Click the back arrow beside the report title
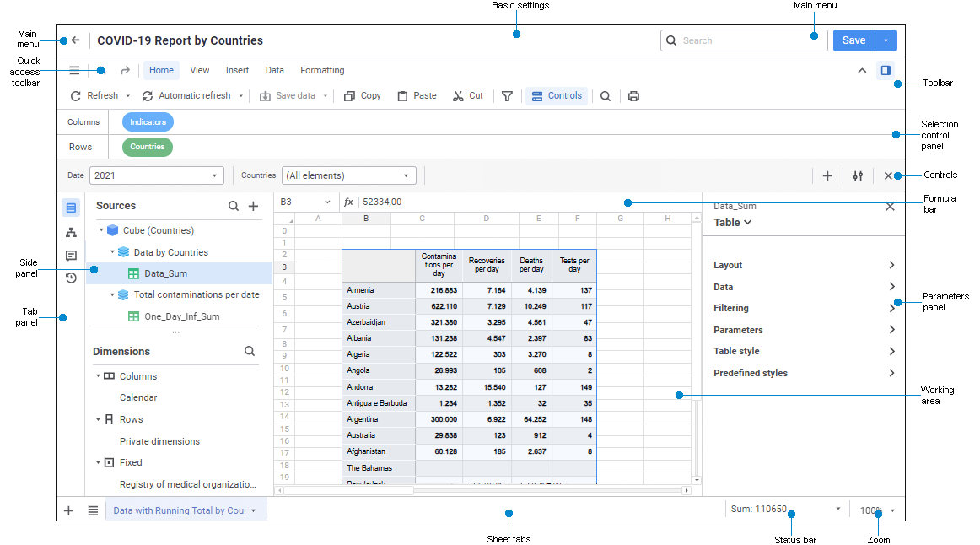This screenshot has width=980, height=545. click(x=75, y=40)
